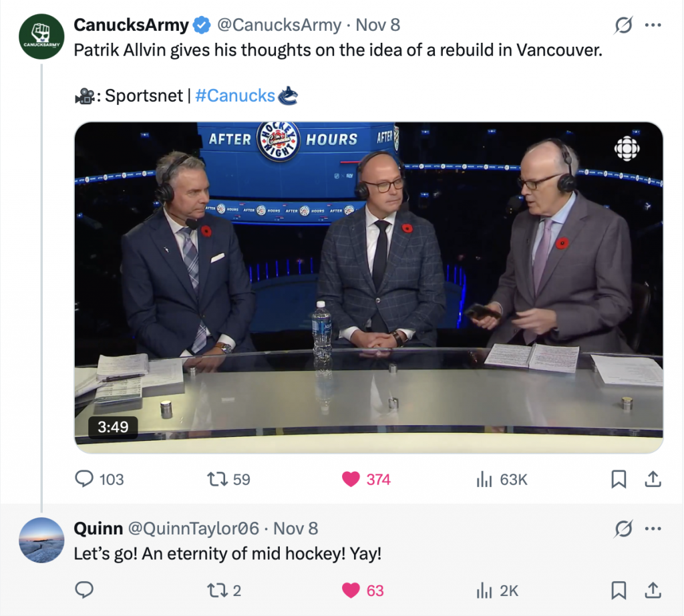View analytics for Quinn's 2K views reply
Viewport: 684px width, 616px height.
[x=484, y=590]
